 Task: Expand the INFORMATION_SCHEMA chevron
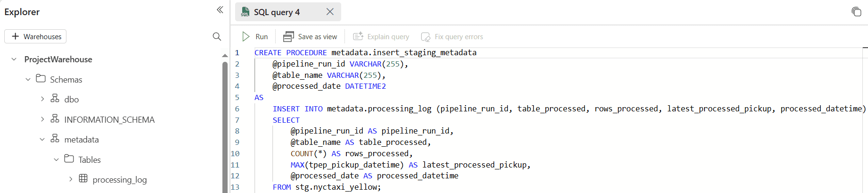42,119
